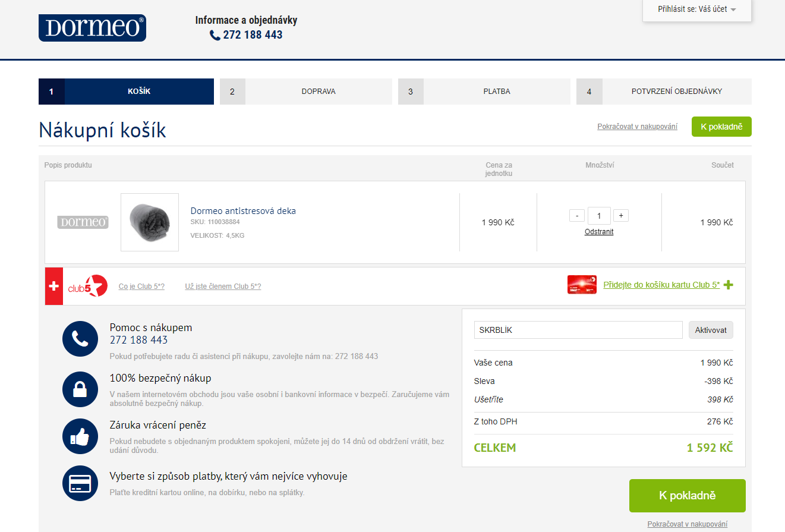This screenshot has width=785, height=532.
Task: Go to the Doprava step tab
Action: tap(306, 92)
